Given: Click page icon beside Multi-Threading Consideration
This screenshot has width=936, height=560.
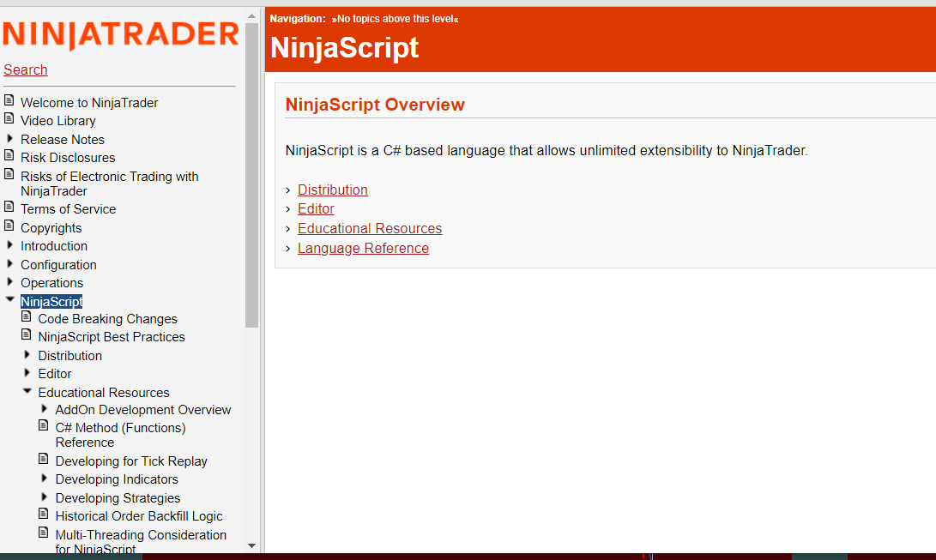Looking at the screenshot, I should [x=44, y=533].
